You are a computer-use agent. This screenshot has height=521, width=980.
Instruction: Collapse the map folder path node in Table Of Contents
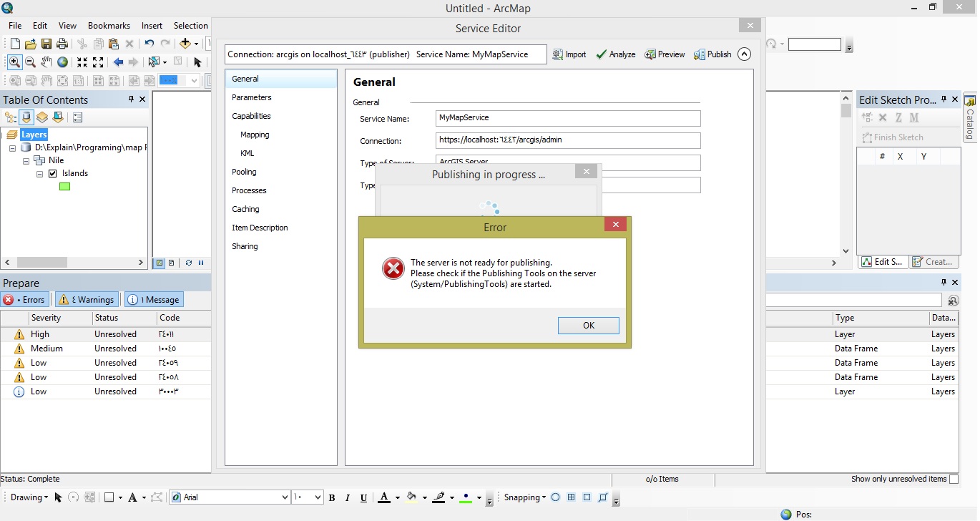(13, 148)
